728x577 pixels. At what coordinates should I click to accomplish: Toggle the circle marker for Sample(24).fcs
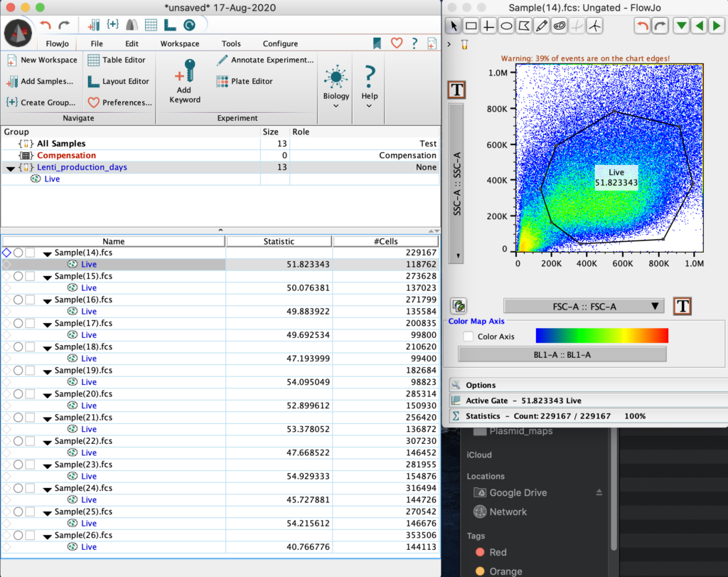pos(18,488)
